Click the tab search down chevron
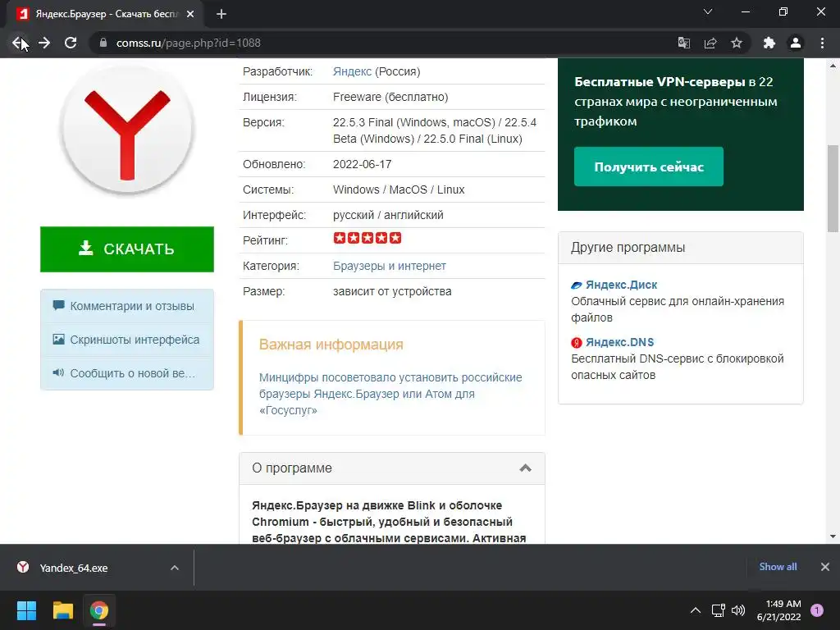Viewport: 840px width, 630px height. coord(708,11)
